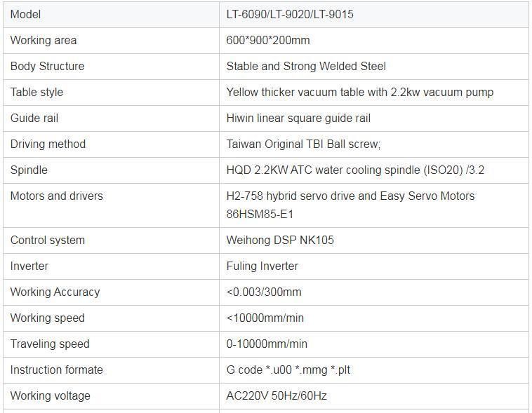Select 'Stable and Strong Welded Steel' text

pos(306,66)
